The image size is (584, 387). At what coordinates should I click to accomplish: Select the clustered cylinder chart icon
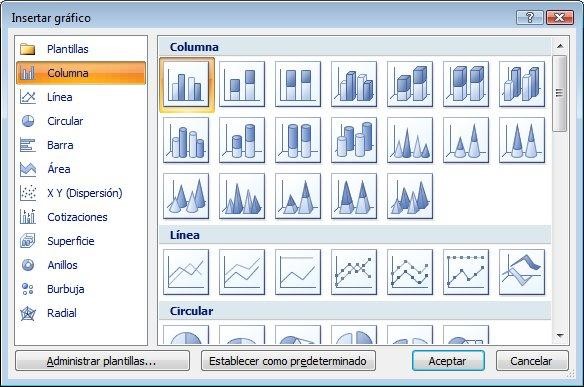point(186,140)
